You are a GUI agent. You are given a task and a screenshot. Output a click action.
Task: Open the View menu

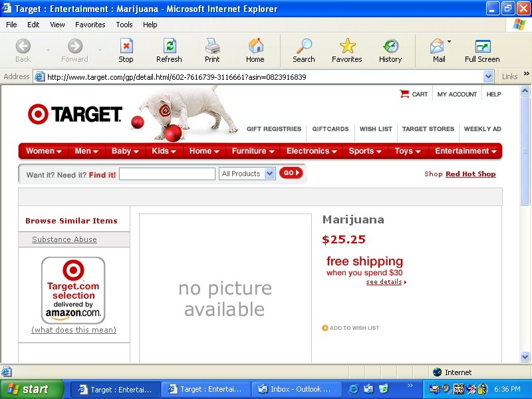(57, 25)
